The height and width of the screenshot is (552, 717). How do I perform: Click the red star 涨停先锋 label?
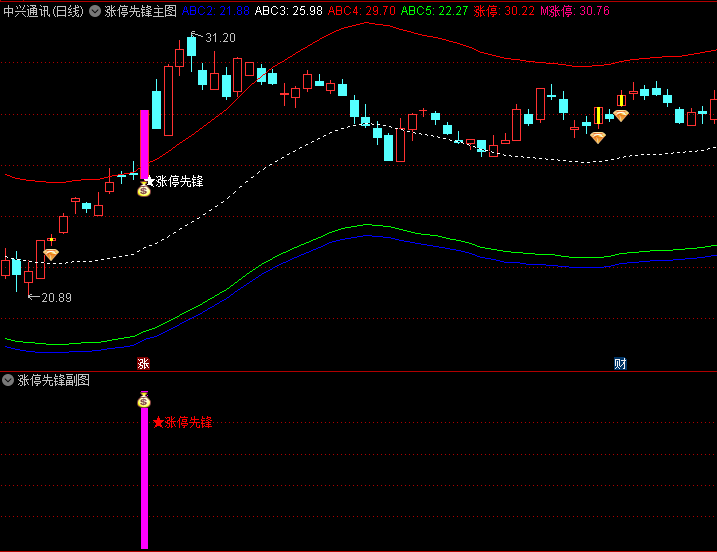point(182,422)
